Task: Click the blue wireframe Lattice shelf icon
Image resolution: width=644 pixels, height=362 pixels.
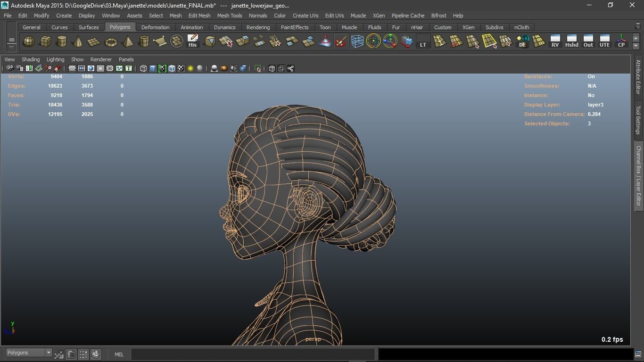Action: pyautogui.click(x=357, y=41)
